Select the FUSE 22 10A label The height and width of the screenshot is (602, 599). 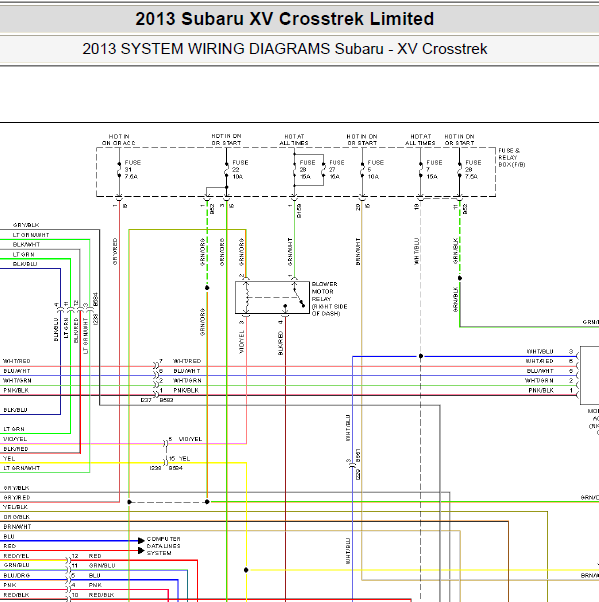point(240,169)
